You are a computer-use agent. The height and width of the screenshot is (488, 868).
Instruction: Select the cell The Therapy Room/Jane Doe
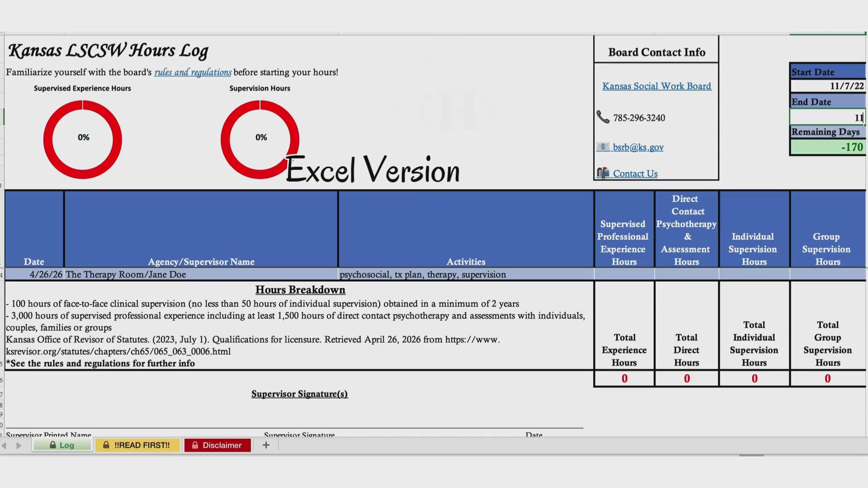(201, 274)
